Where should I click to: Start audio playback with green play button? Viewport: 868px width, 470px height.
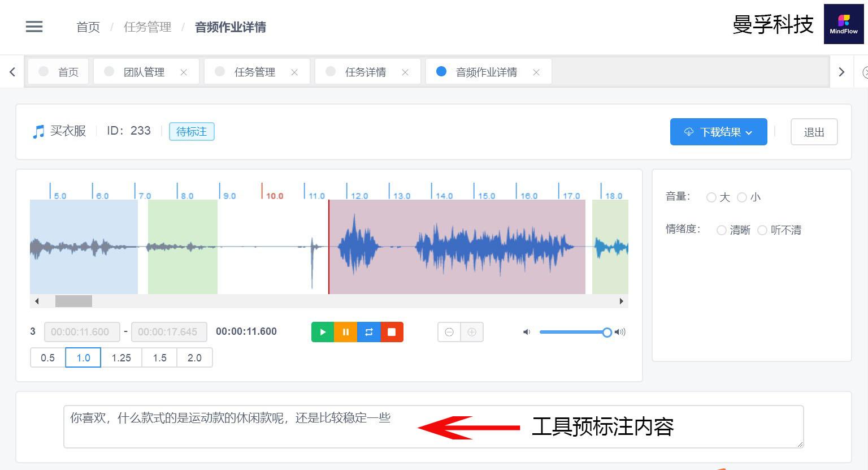(x=323, y=332)
